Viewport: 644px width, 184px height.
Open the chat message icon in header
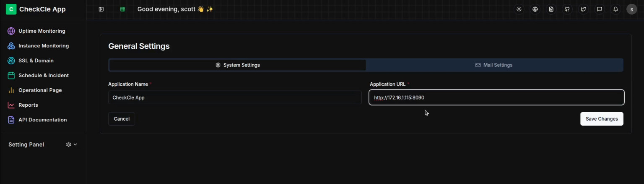coord(600,9)
